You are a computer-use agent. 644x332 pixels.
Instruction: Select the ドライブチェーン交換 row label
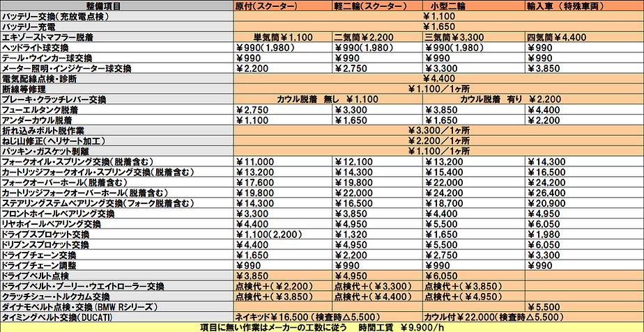[116, 255]
